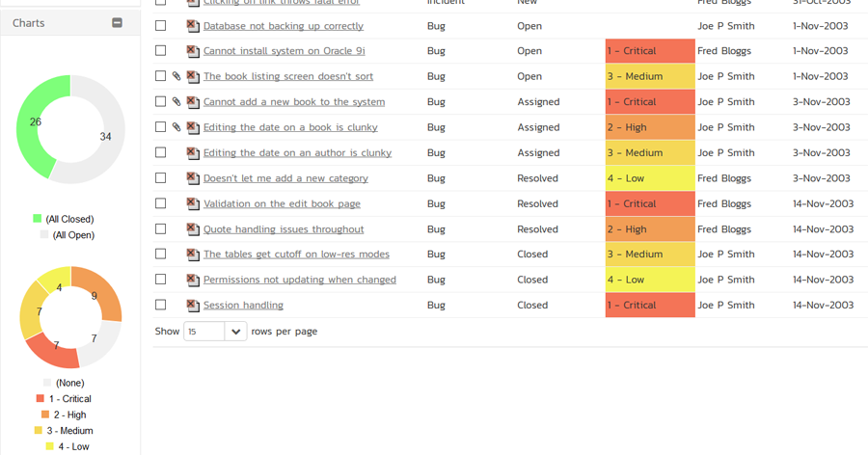868x455 pixels.
Task: Select checkbox for 'Validation on the edit book page'
Action: [161, 203]
